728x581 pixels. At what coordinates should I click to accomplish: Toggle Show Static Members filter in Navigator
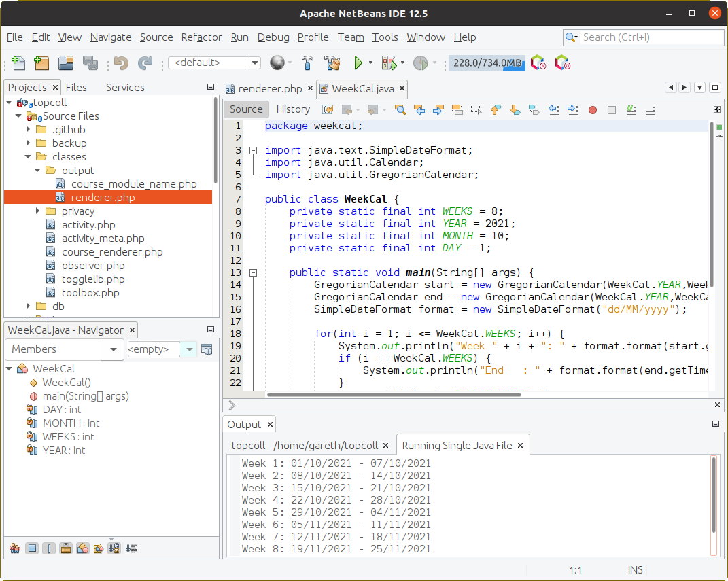pyautogui.click(x=49, y=548)
